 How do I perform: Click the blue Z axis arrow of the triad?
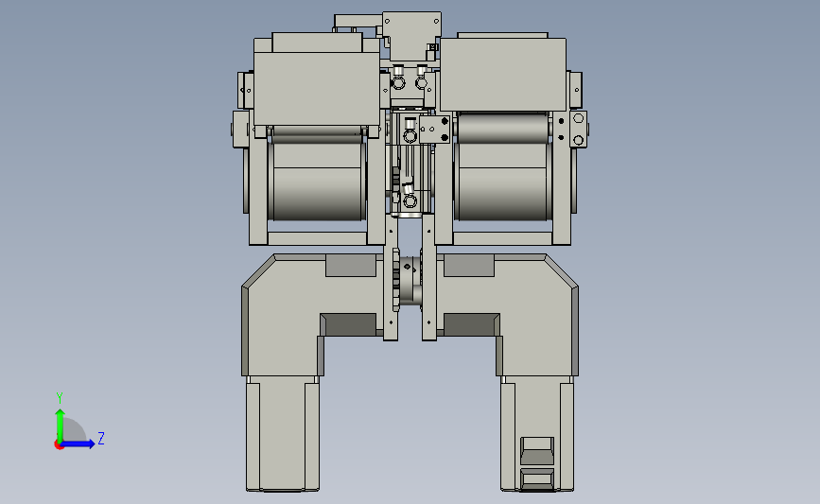(x=78, y=444)
